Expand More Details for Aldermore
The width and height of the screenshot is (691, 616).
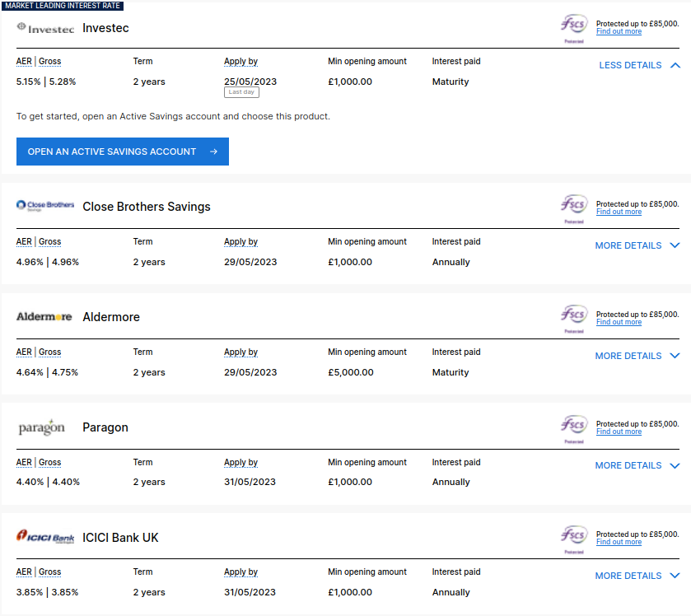(637, 356)
